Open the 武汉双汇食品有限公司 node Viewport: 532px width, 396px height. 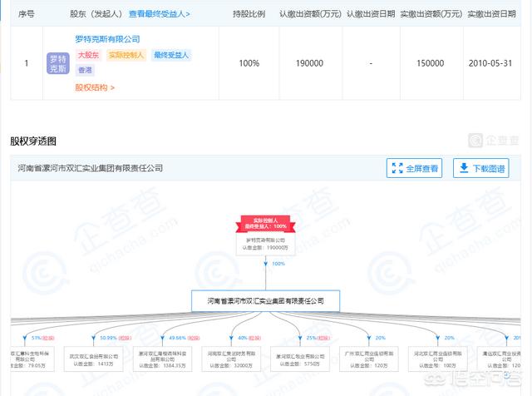click(94, 359)
